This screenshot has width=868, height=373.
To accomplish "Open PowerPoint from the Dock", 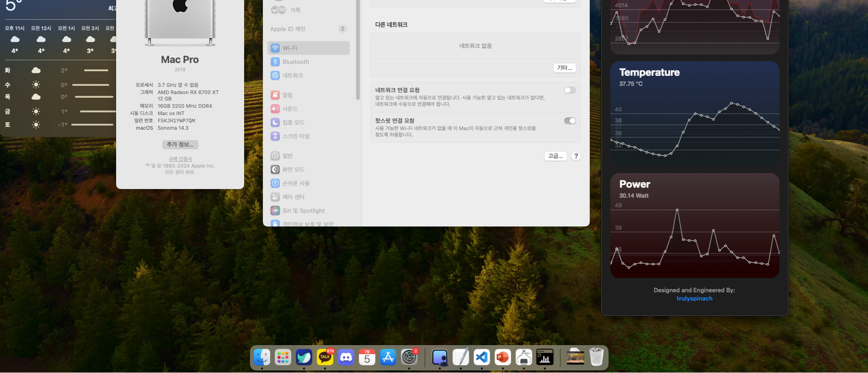I will click(x=503, y=357).
